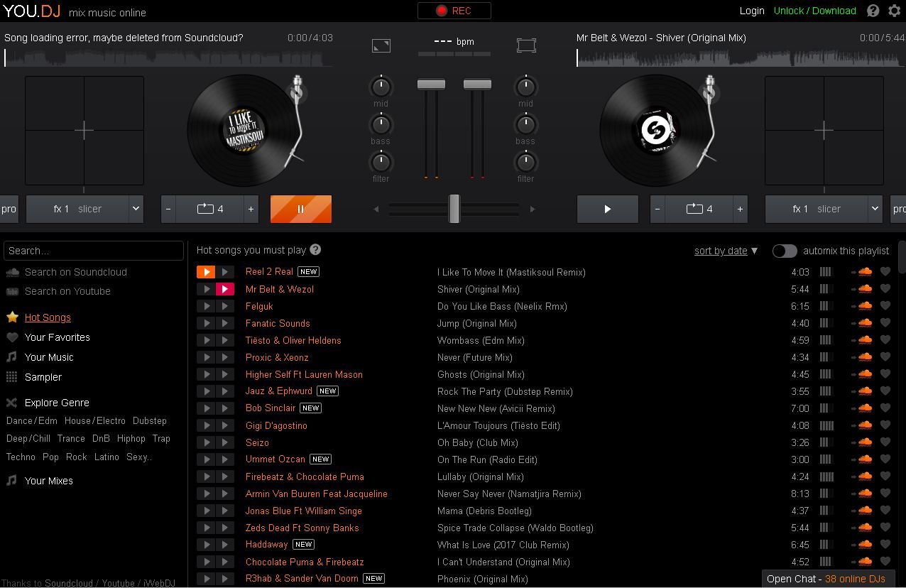906x588 pixels.
Task: Click the left deck bass knob
Action: pos(381,125)
